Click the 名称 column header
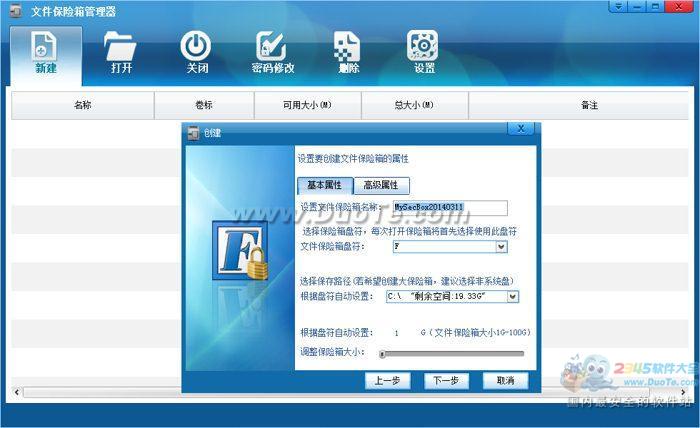This screenshot has height=428, width=700. (82, 105)
